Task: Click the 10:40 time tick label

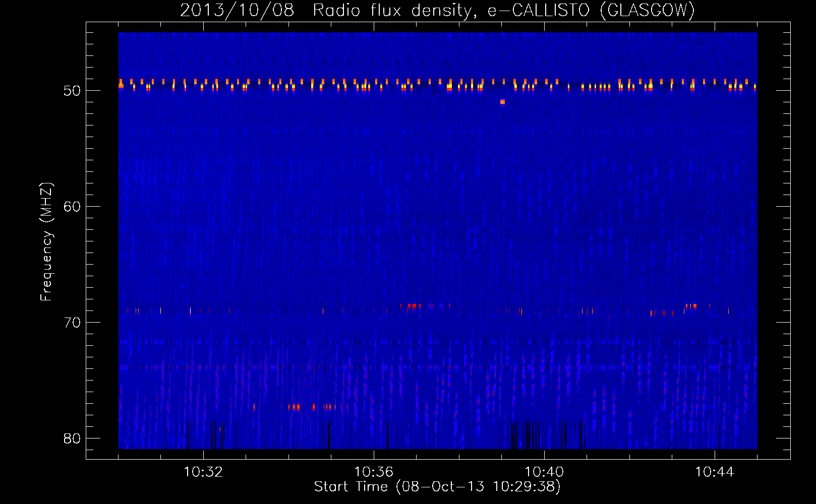Action: coord(544,472)
